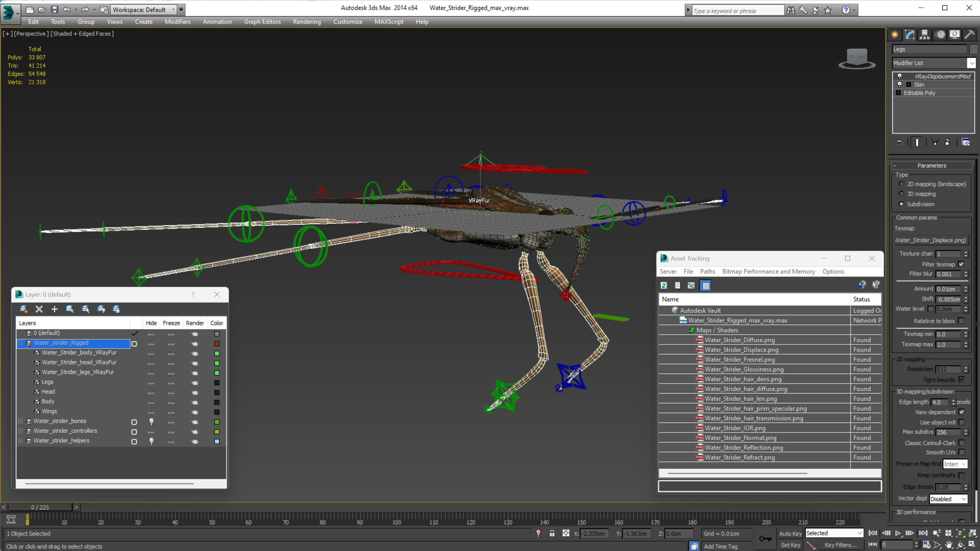Click the Add to layer plus icon
This screenshot has height=551, width=980.
point(54,309)
